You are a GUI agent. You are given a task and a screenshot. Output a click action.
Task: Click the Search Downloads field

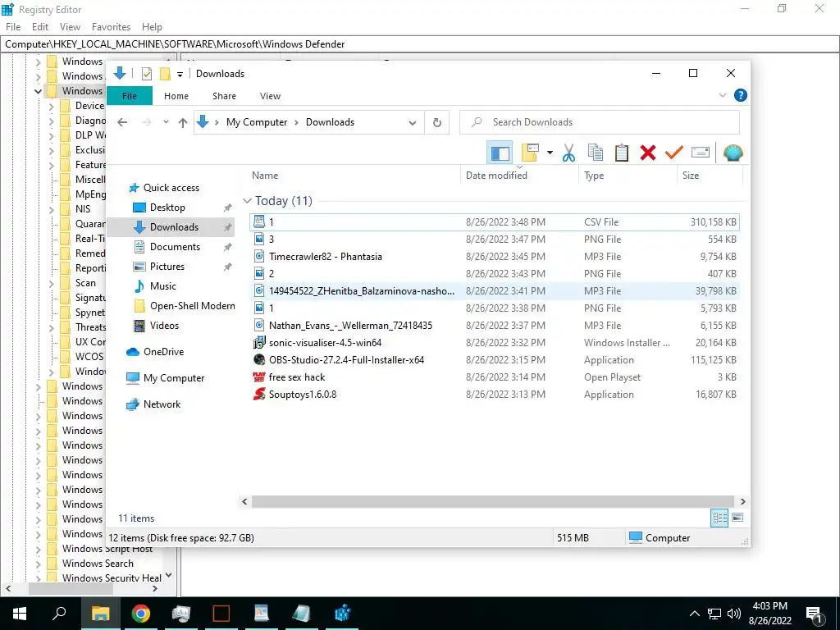pyautogui.click(x=600, y=122)
